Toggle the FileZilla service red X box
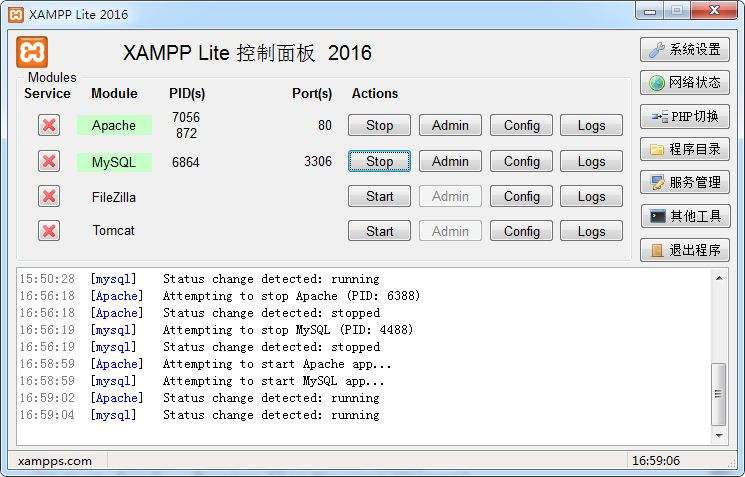This screenshot has height=477, width=745. click(x=49, y=196)
